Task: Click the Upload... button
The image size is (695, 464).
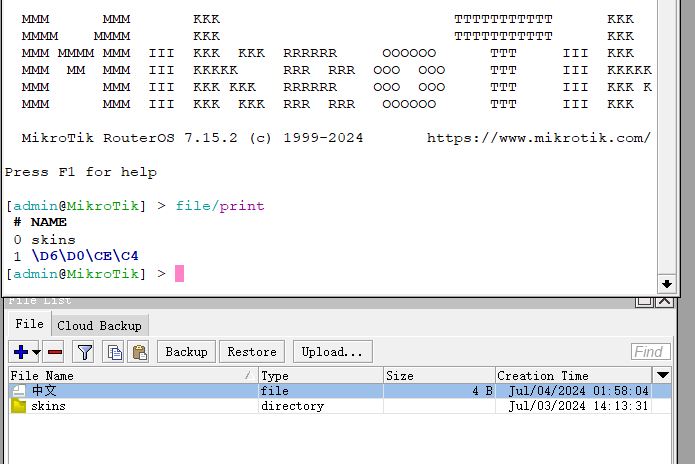Action: [332, 352]
